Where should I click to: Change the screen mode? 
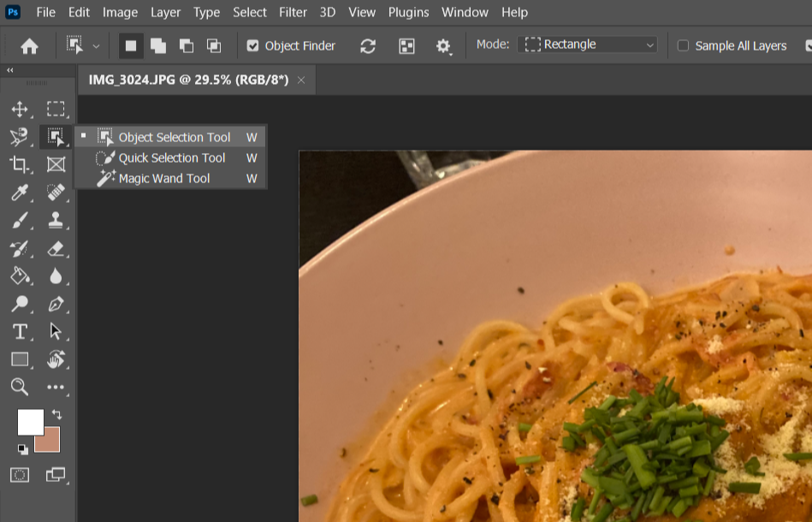click(56, 475)
